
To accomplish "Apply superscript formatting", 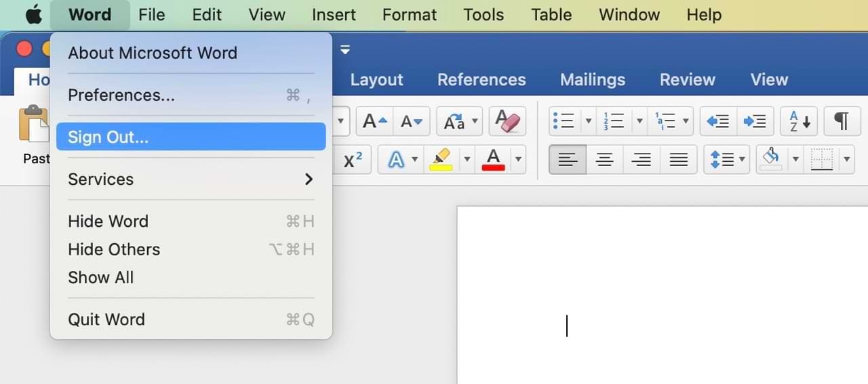I will [x=353, y=160].
